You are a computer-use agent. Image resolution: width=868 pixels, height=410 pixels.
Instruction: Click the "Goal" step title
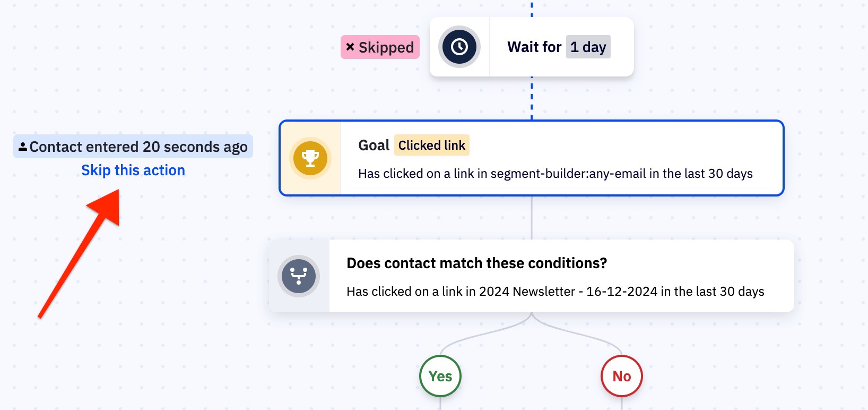click(x=374, y=145)
